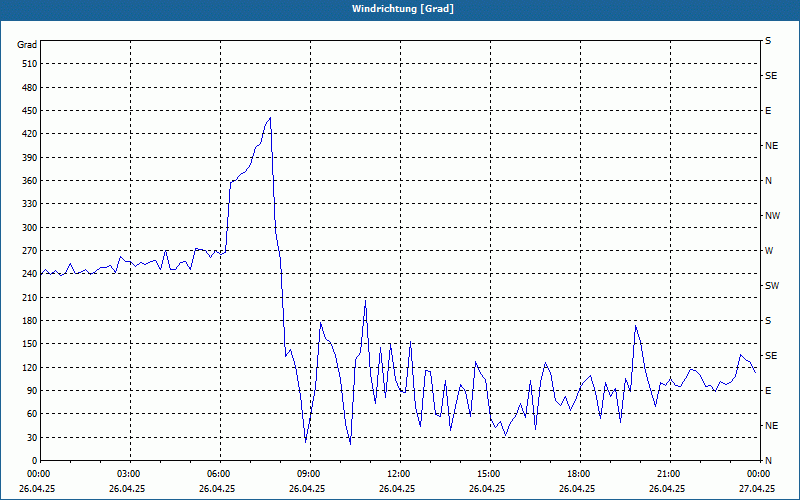Click the 420 y-axis label

tap(29, 134)
